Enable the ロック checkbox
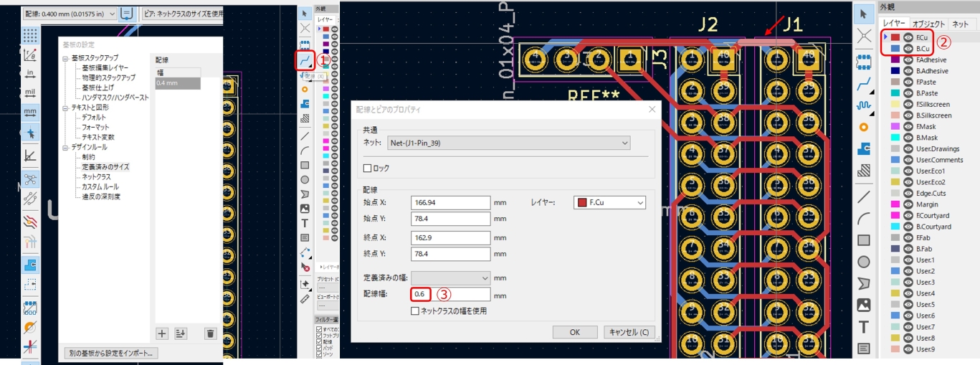980x365 pixels. point(368,168)
